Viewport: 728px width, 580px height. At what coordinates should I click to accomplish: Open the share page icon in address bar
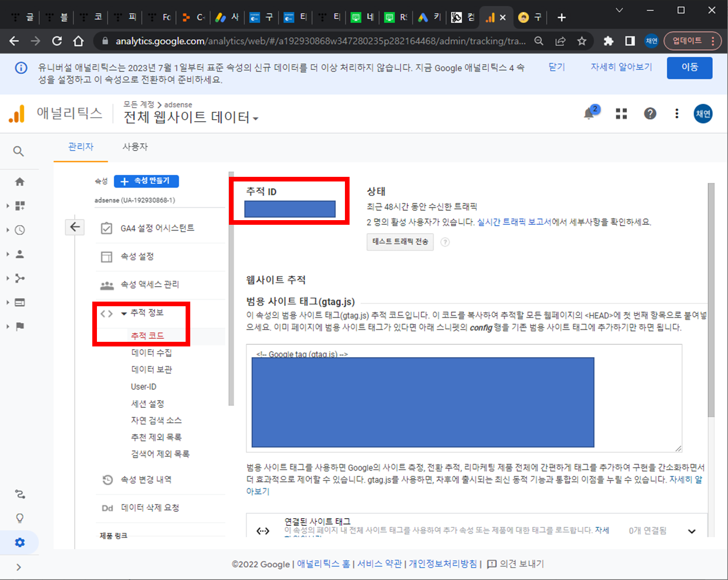point(560,41)
